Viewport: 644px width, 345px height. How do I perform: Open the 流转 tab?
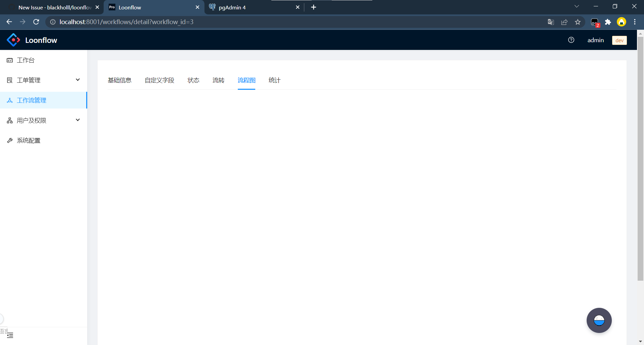click(x=218, y=80)
